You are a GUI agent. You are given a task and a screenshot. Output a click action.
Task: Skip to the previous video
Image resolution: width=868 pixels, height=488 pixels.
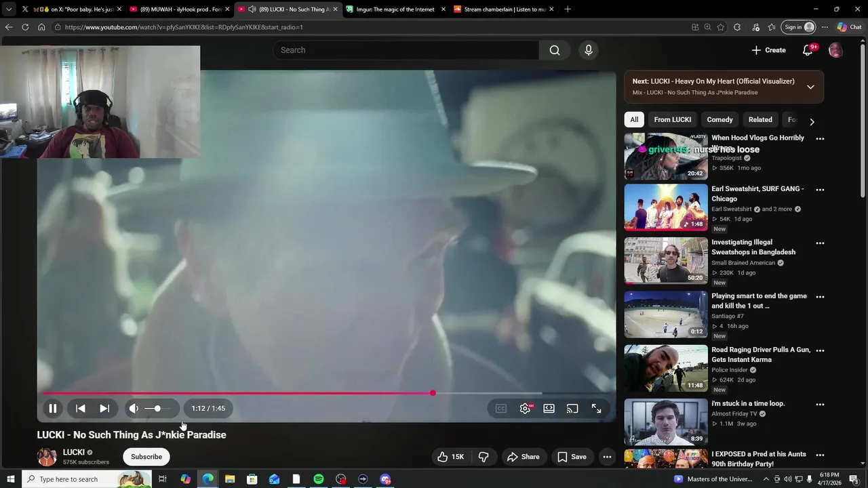81,409
